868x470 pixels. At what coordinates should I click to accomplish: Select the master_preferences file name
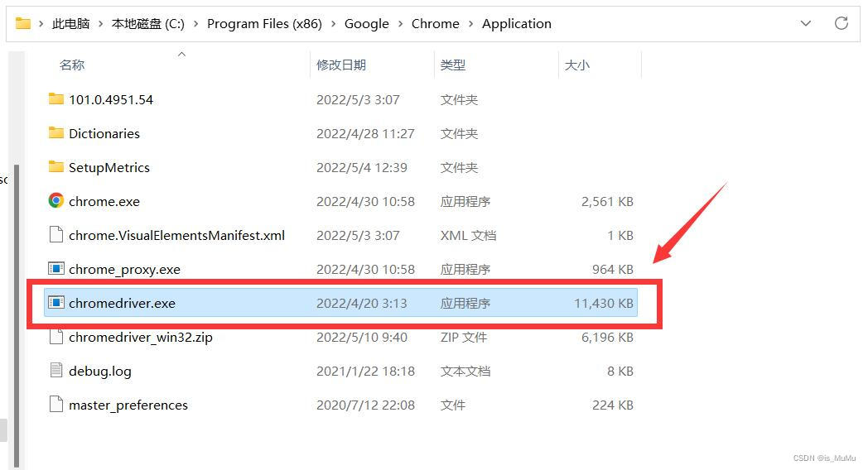128,405
